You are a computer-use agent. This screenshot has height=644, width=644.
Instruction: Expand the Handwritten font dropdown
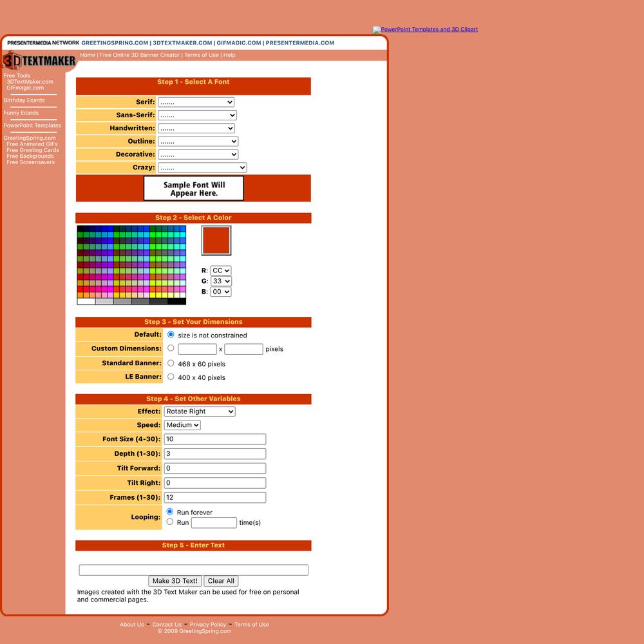[x=196, y=128]
